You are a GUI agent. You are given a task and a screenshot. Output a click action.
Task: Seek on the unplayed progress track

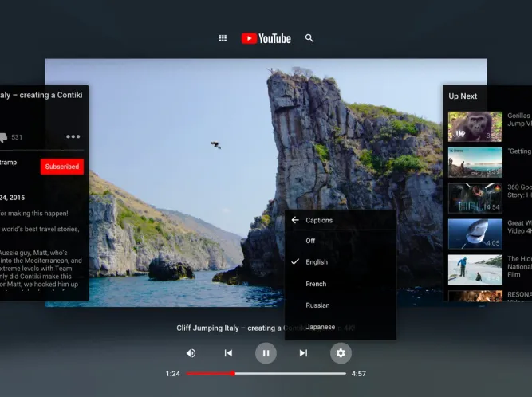click(x=290, y=374)
